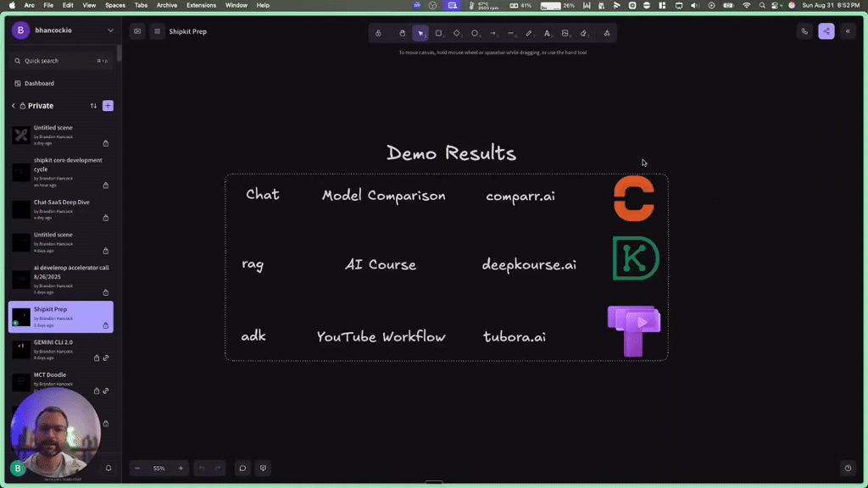
Task: Select the Hand panning tool
Action: click(x=403, y=33)
